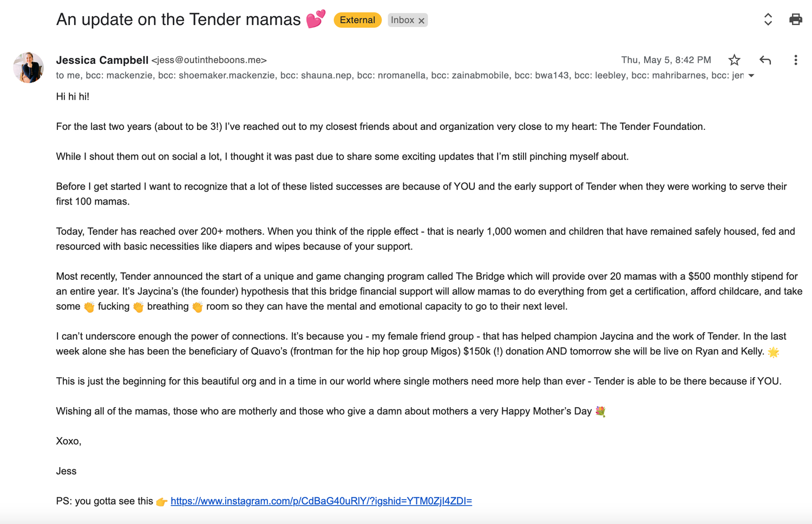Viewport: 812px width, 524px height.
Task: Click the two hearts emoji in subject
Action: pyautogui.click(x=316, y=19)
